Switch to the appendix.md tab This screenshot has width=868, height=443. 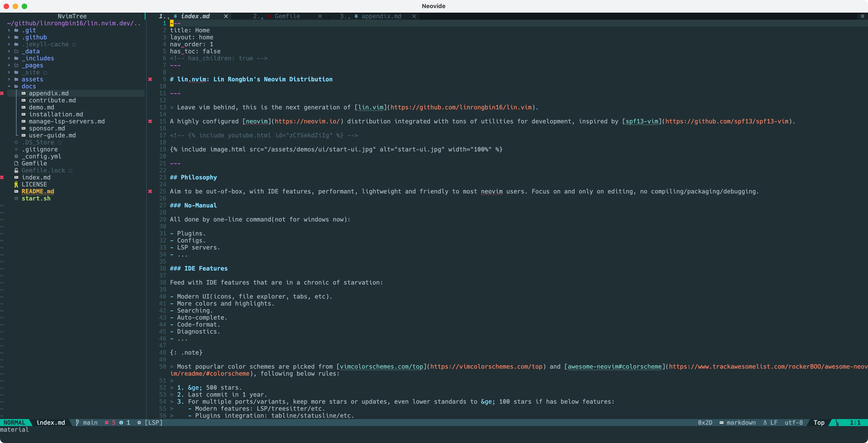pos(381,16)
